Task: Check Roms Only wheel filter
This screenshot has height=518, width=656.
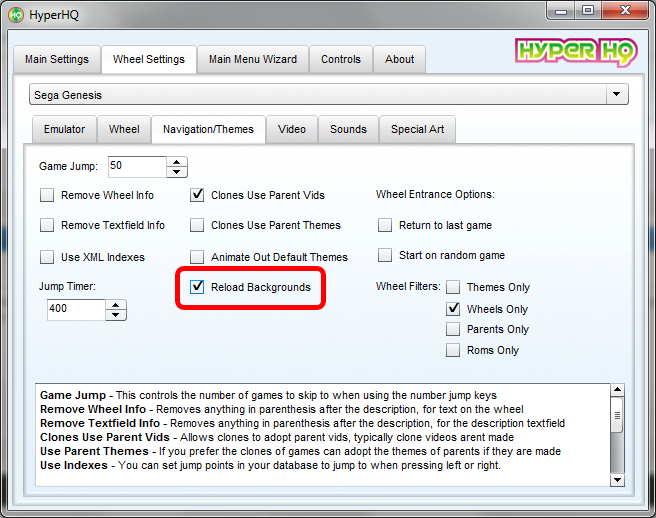Action: tap(453, 350)
